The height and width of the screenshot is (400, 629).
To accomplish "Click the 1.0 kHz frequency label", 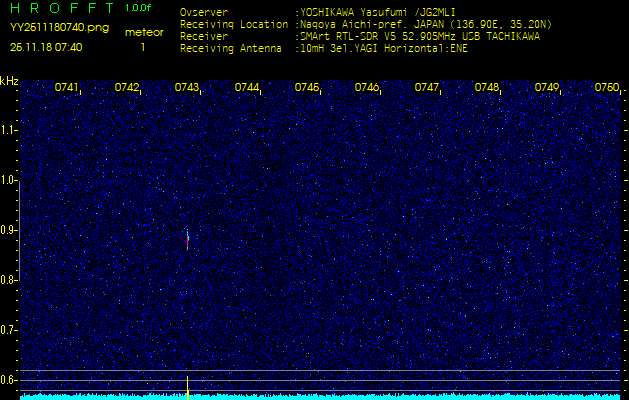I will [8, 180].
